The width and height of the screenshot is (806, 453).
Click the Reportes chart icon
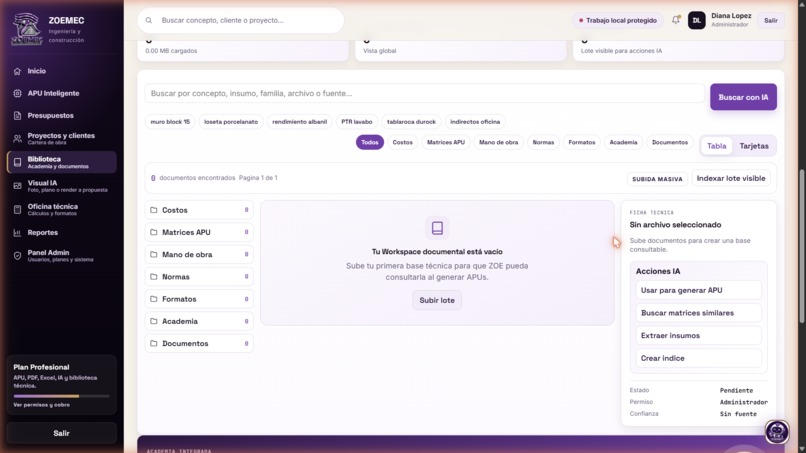click(17, 232)
